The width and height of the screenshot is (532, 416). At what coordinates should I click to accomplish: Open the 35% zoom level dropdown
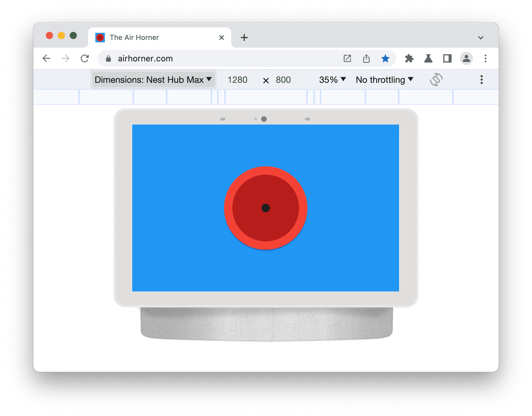pos(332,80)
